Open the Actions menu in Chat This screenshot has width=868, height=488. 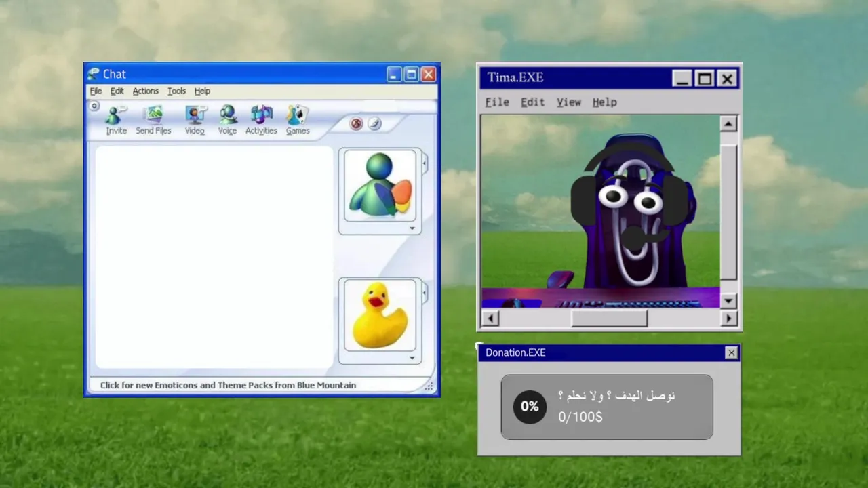click(x=145, y=91)
